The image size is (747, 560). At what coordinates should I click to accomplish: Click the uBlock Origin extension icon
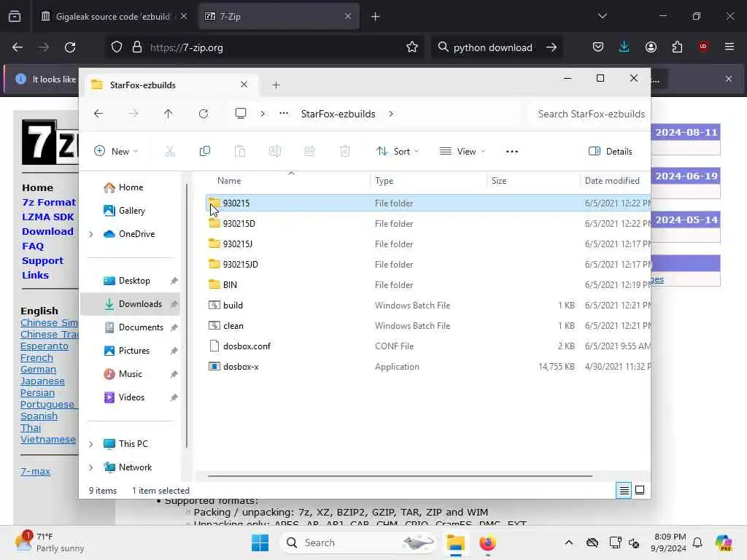[x=703, y=47]
